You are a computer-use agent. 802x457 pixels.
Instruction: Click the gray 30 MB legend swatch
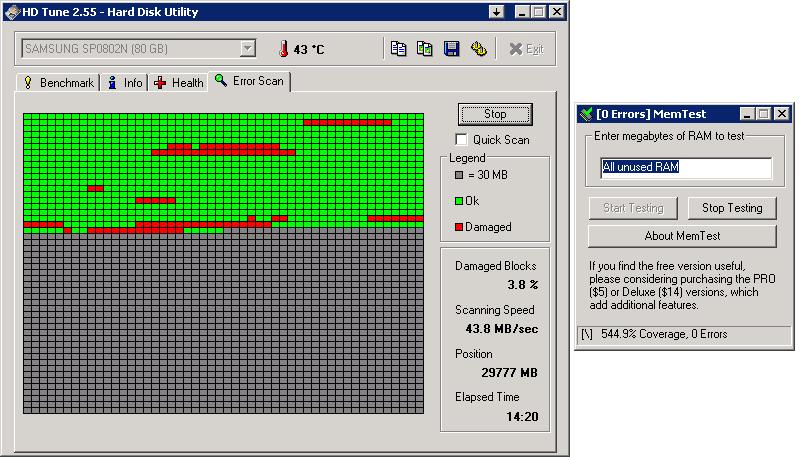(459, 175)
